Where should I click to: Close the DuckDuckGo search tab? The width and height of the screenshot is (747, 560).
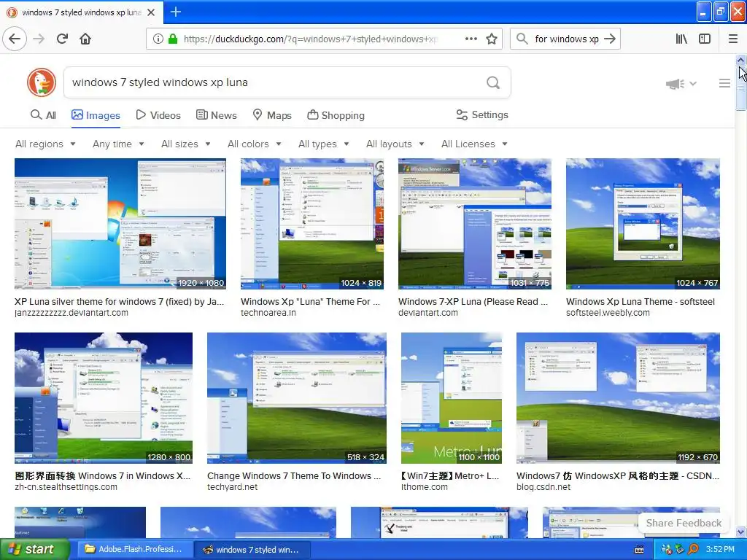tap(151, 12)
